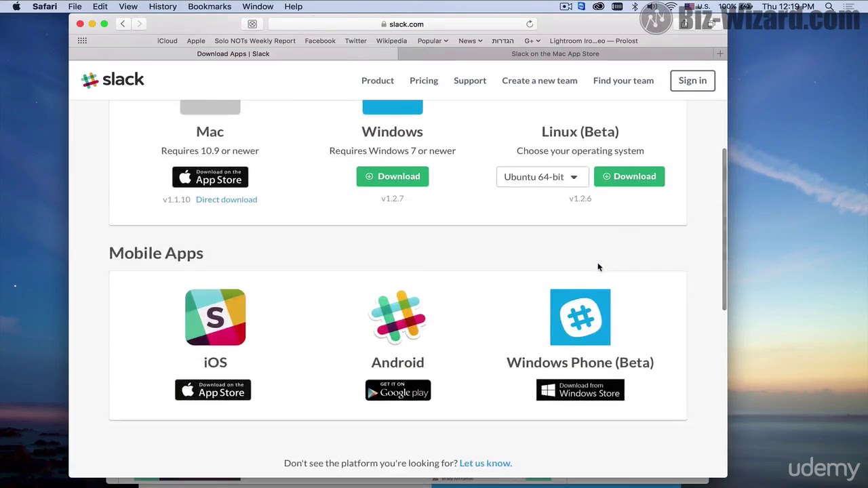Open the File menu

(x=75, y=7)
